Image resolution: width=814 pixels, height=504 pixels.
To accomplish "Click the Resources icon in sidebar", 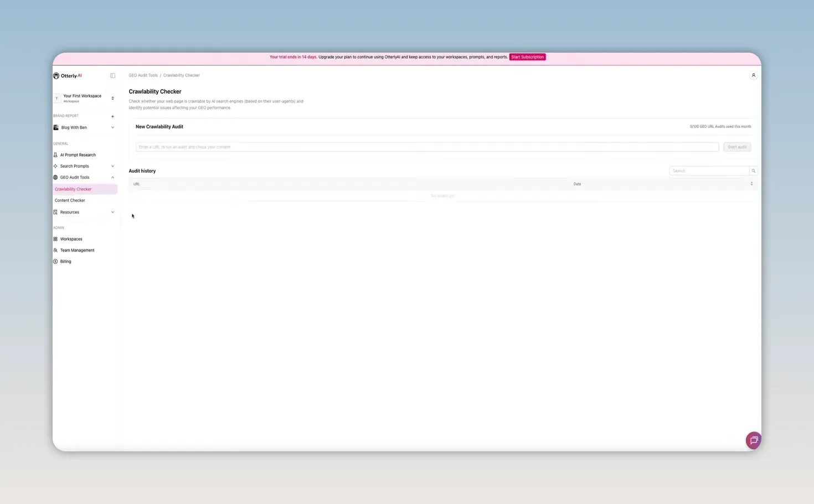I will coord(55,212).
